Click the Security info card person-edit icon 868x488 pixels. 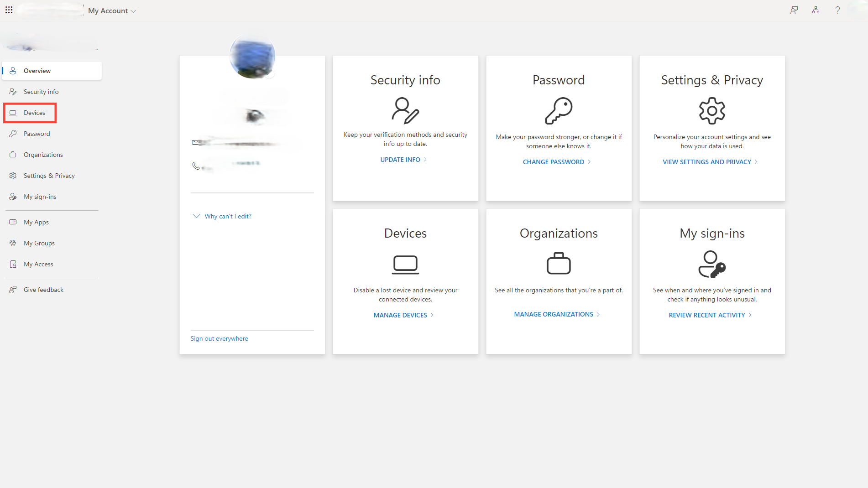pos(405,110)
